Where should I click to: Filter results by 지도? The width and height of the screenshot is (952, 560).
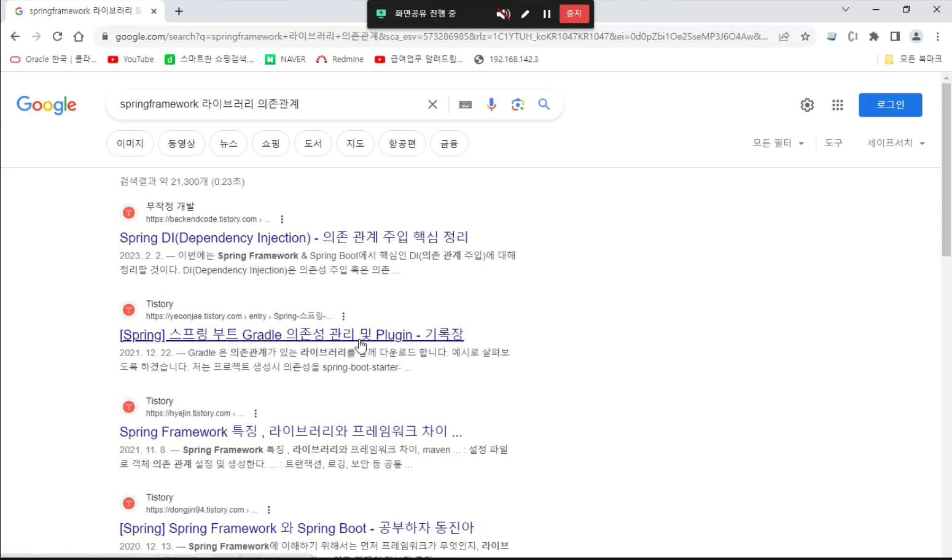click(x=356, y=144)
